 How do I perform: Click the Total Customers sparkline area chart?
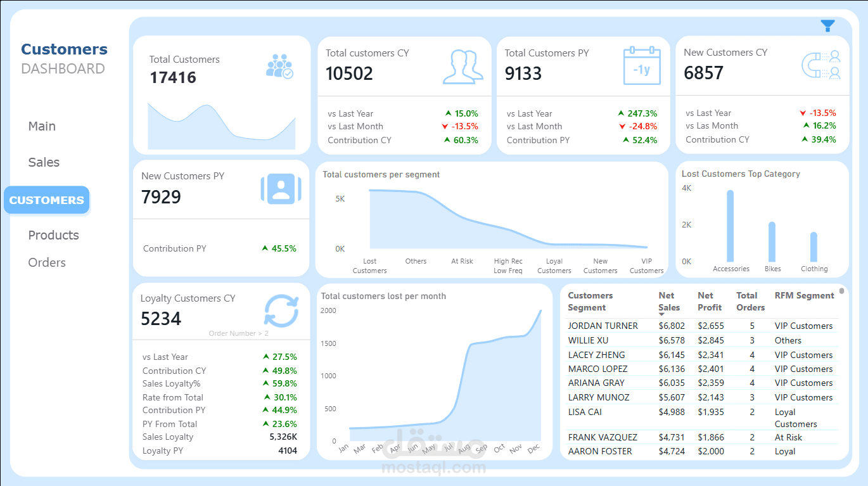click(222, 127)
